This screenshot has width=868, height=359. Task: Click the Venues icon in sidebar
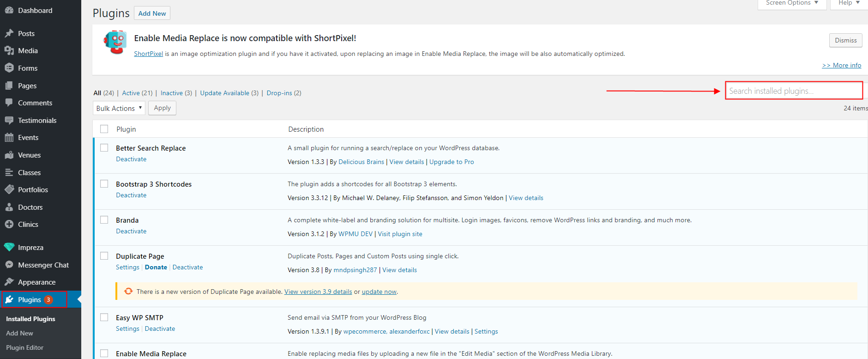(x=9, y=155)
